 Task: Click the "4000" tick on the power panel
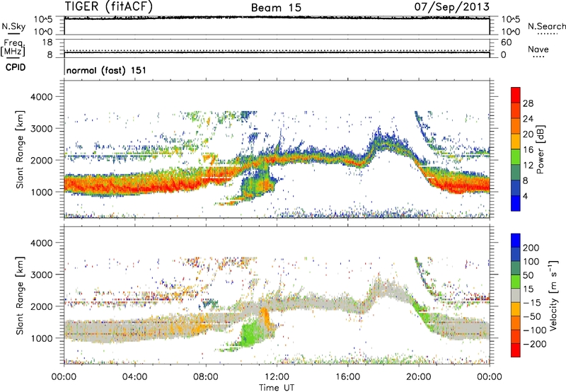click(41, 97)
